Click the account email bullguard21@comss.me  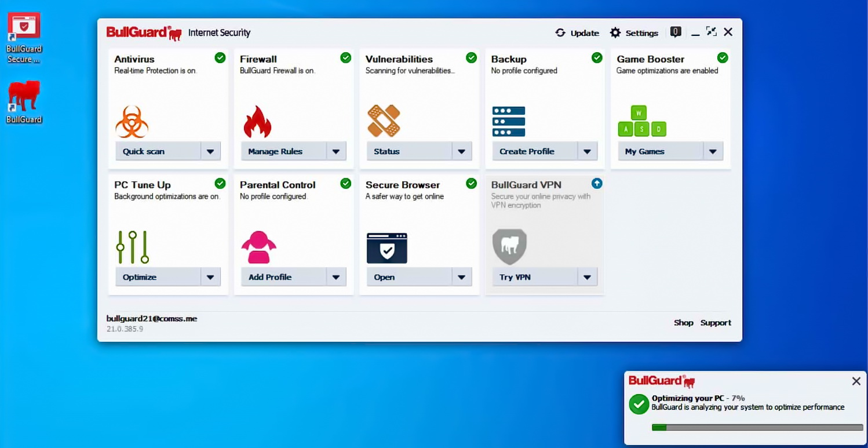152,319
